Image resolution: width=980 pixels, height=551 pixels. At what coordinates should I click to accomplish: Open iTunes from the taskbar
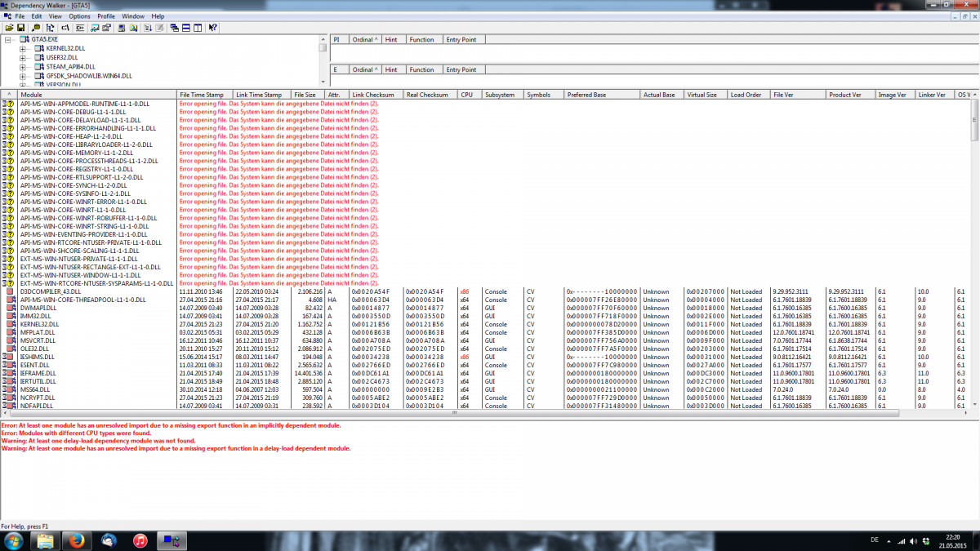point(140,540)
